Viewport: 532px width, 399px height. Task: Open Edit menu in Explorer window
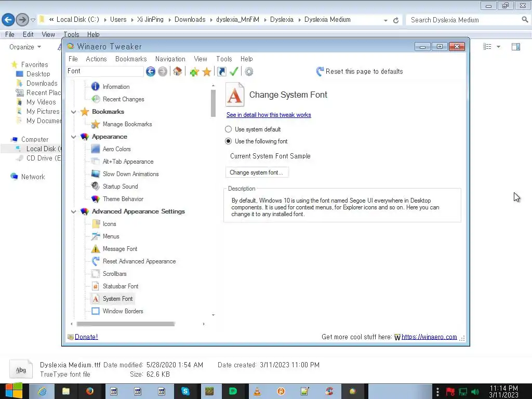(x=28, y=34)
